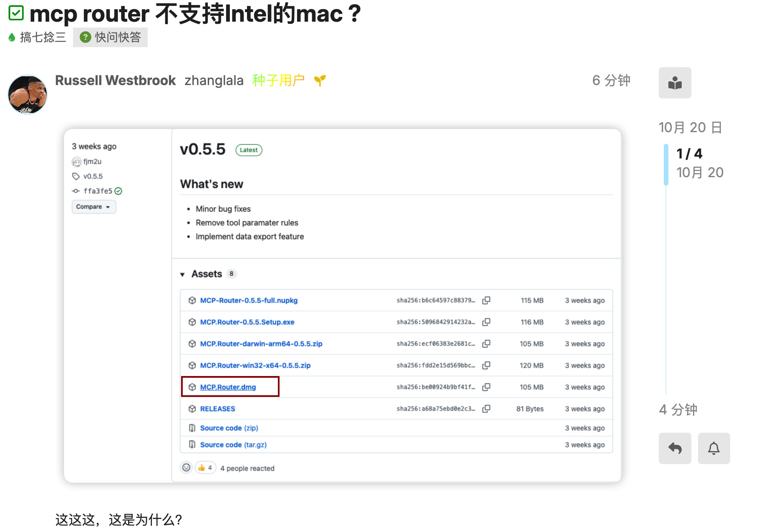Download MCP-Router-0.5.5-full.nupkg

[249, 301]
